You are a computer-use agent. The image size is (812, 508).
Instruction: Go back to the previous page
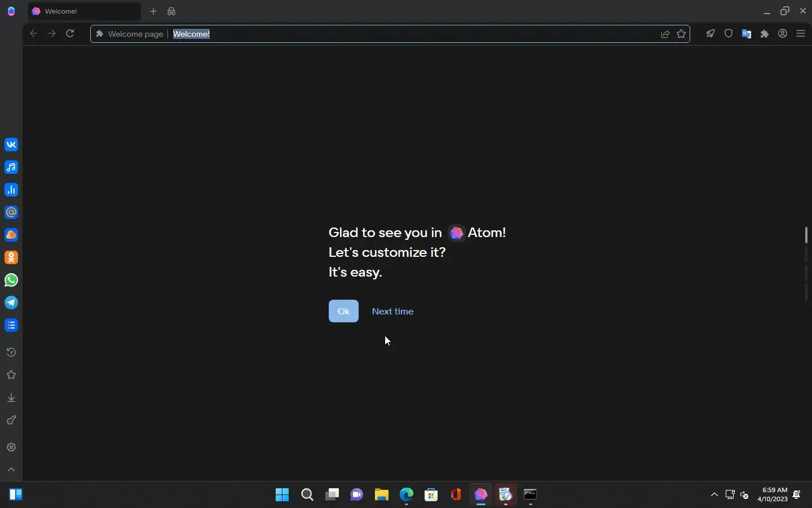click(x=34, y=34)
